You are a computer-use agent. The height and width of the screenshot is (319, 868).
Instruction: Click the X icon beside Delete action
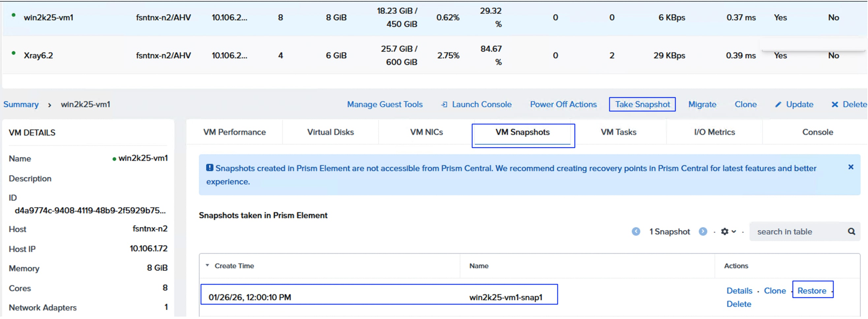[x=835, y=104]
